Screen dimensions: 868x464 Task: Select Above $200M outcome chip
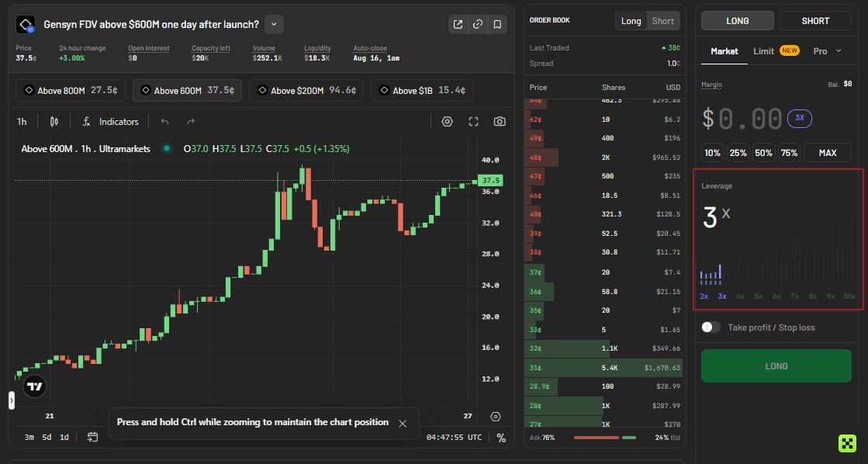pyautogui.click(x=306, y=90)
